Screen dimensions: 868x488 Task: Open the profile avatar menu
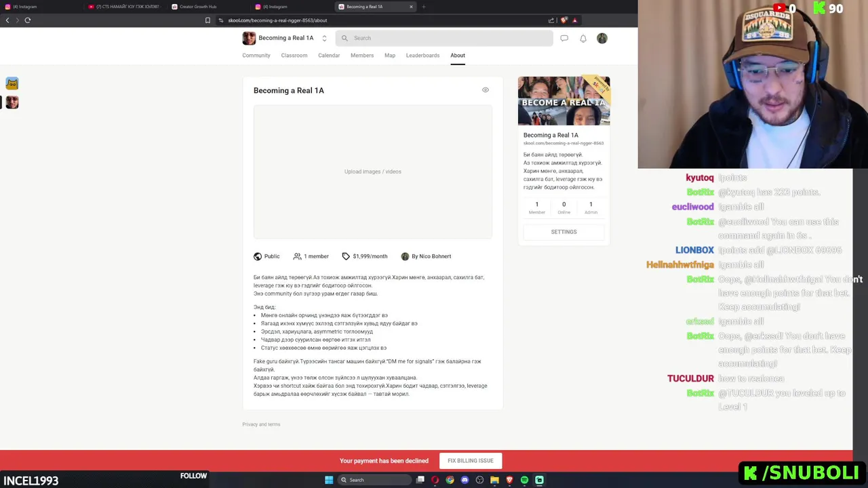(x=601, y=39)
